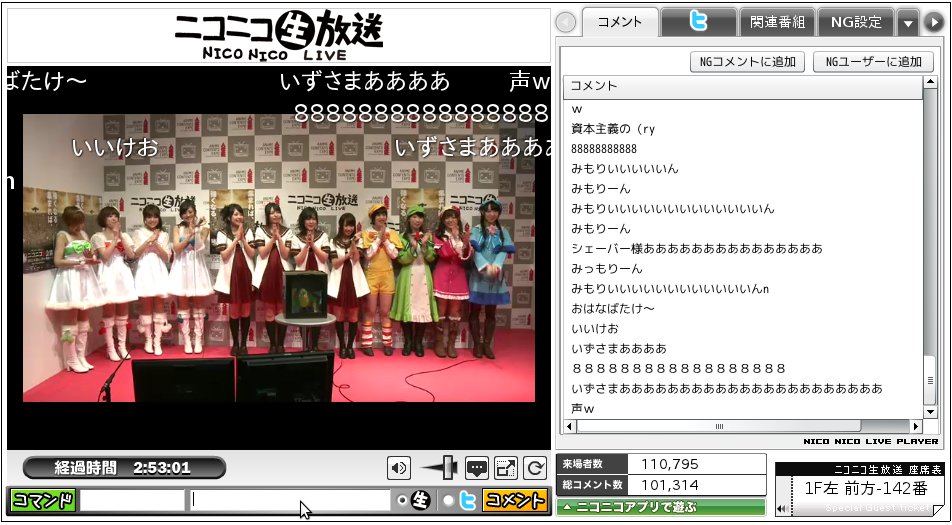Image resolution: width=952 pixels, height=525 pixels.
Task: Open the tab overflow dropdown arrow
Action: click(x=908, y=22)
